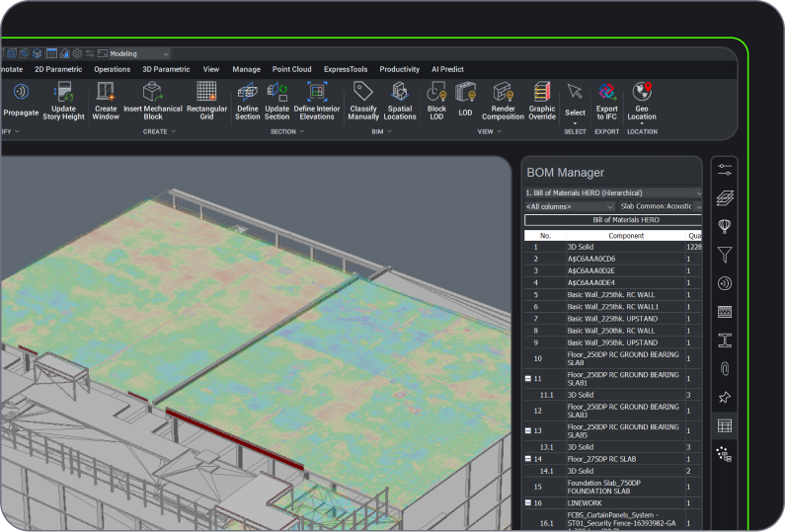Image resolution: width=785 pixels, height=532 pixels.
Task: Go to the Manage tab
Action: point(246,69)
